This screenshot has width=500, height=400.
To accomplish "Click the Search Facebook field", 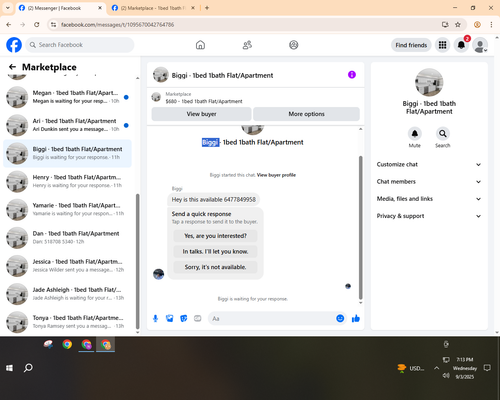I will click(80, 45).
